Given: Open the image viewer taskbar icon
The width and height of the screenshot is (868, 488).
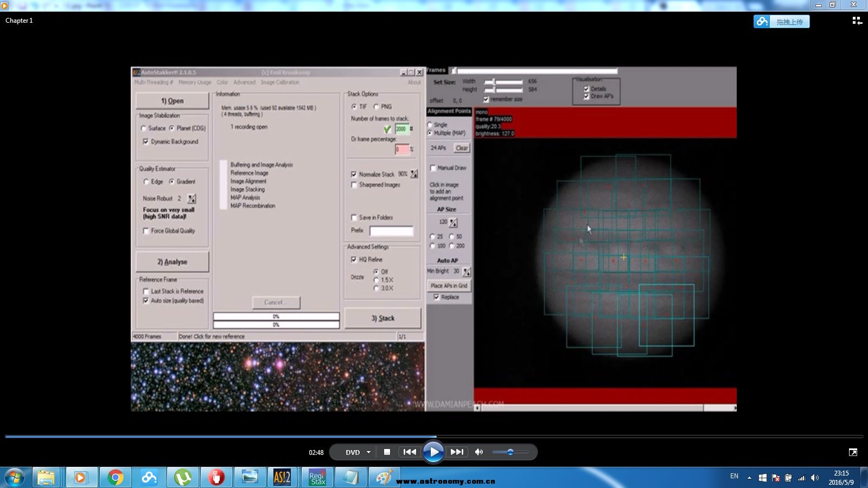Looking at the screenshot, I should click(x=250, y=478).
